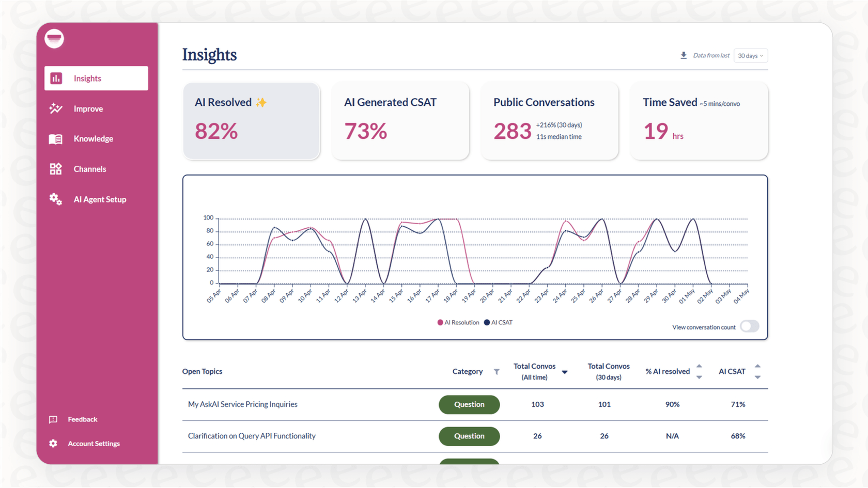Click the Feedback speech-bubble icon

pyautogui.click(x=54, y=419)
